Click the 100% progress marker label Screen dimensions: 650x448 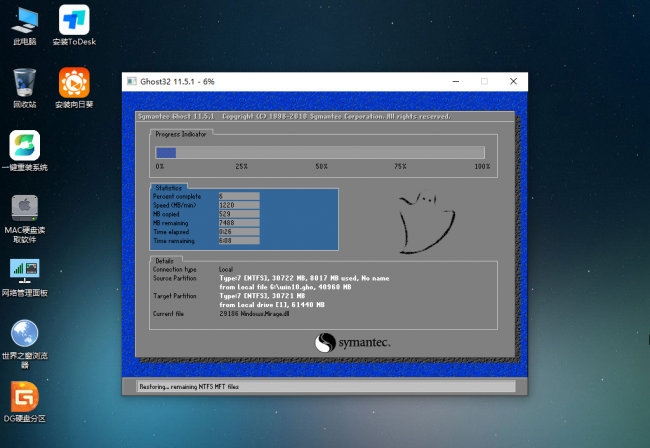pos(482,166)
